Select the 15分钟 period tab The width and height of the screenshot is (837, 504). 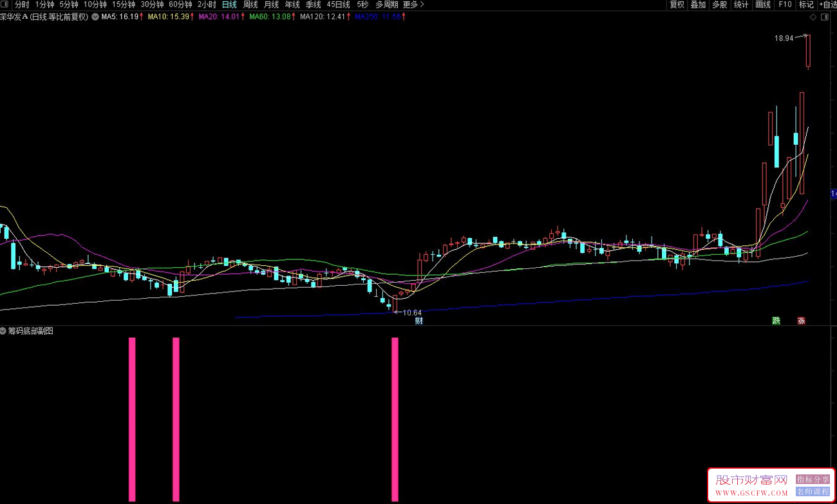tap(124, 5)
